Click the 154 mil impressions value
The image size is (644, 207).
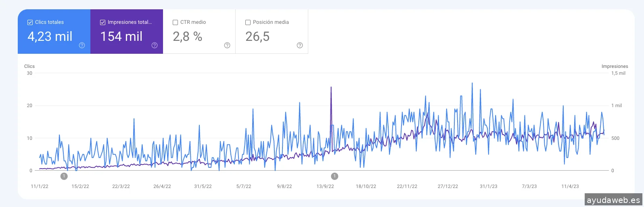point(121,36)
